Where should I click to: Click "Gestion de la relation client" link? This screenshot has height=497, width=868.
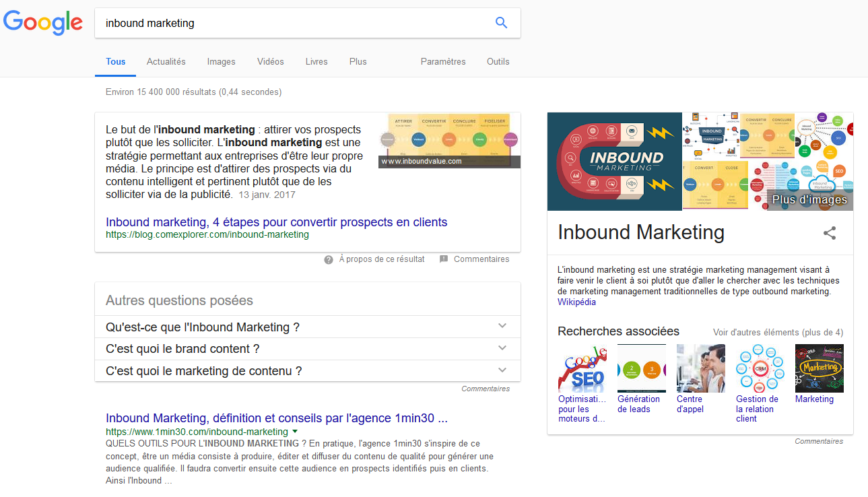pyautogui.click(x=757, y=409)
